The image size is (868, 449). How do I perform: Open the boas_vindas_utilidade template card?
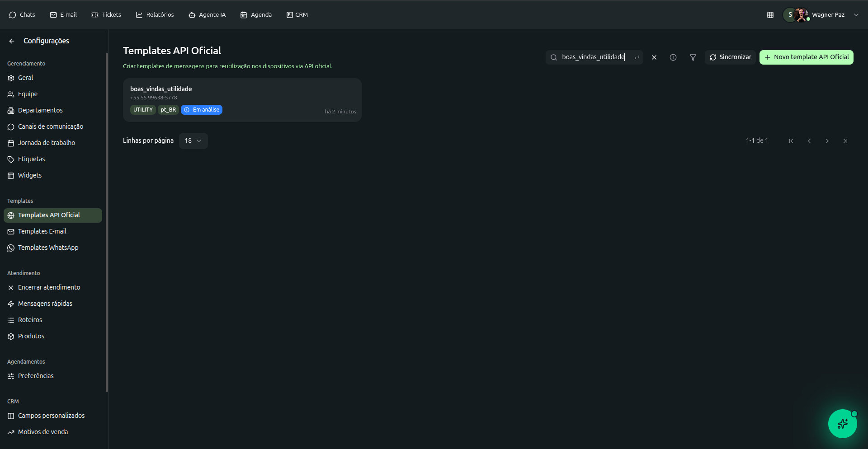[242, 100]
